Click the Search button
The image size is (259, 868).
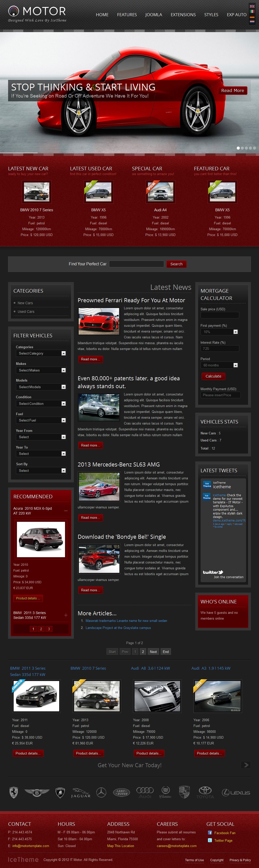click(x=176, y=264)
